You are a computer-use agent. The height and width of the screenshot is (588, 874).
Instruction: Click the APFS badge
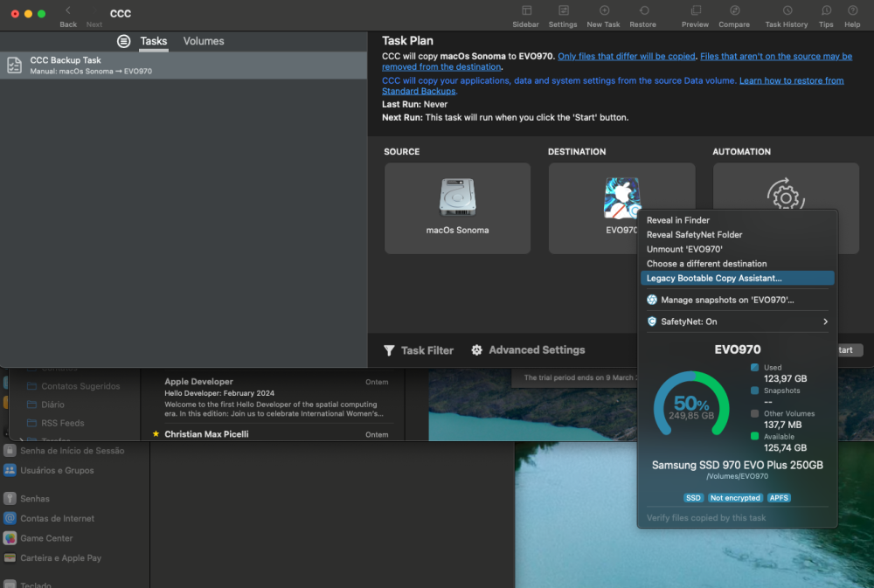[x=779, y=498]
